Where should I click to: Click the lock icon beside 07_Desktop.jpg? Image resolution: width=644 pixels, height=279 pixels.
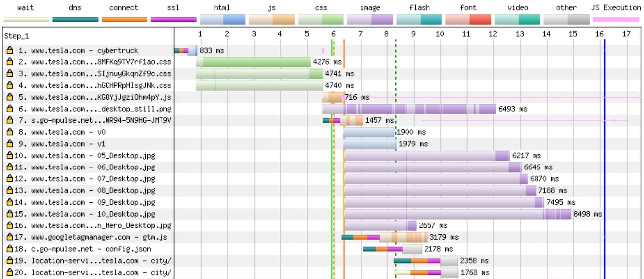[9, 179]
